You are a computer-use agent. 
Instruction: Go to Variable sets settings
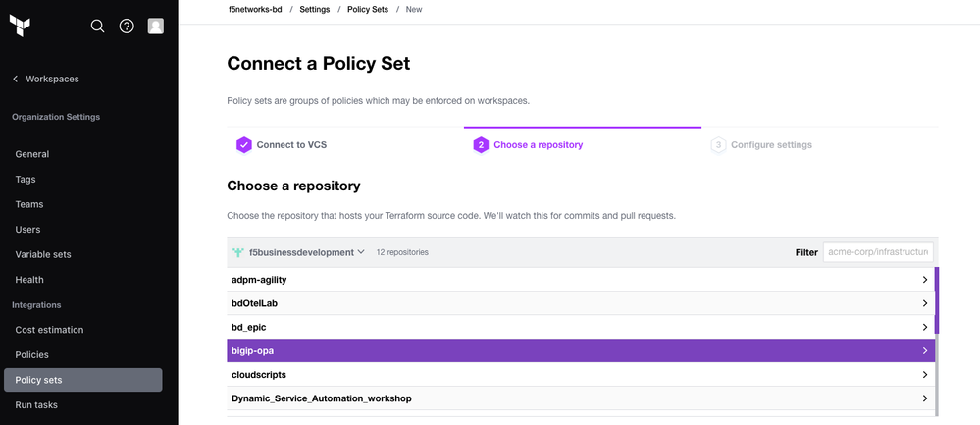(43, 254)
